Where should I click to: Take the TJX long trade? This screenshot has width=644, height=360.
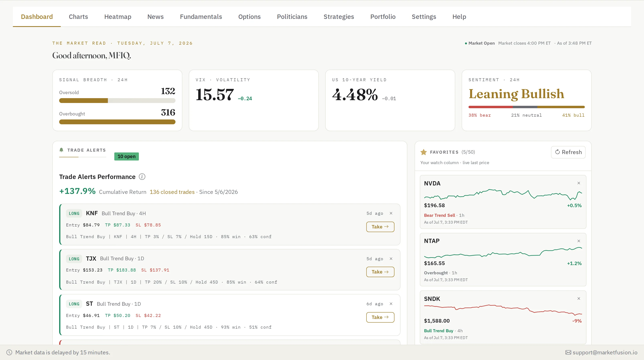coord(380,272)
